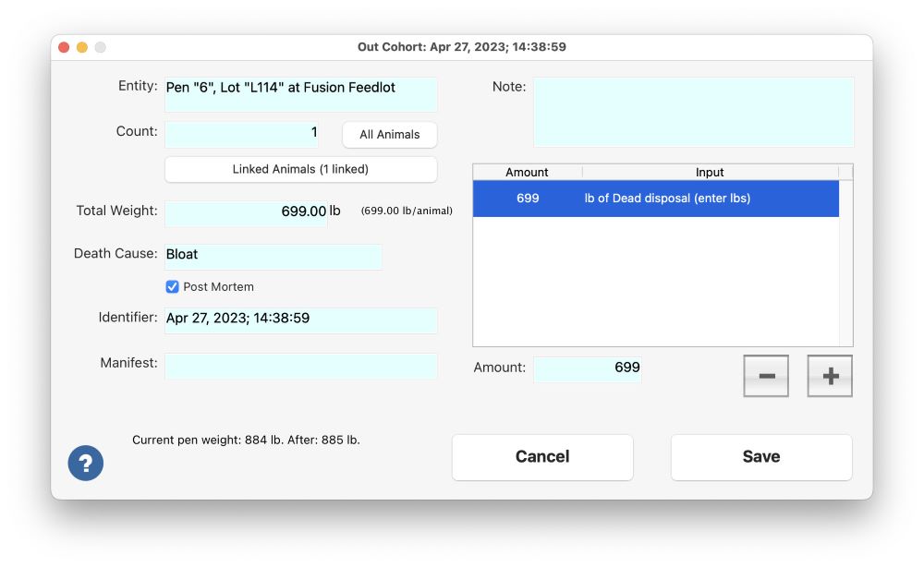The height and width of the screenshot is (567, 924).
Task: Click the input table's vertical scrollbar
Action: [845, 262]
